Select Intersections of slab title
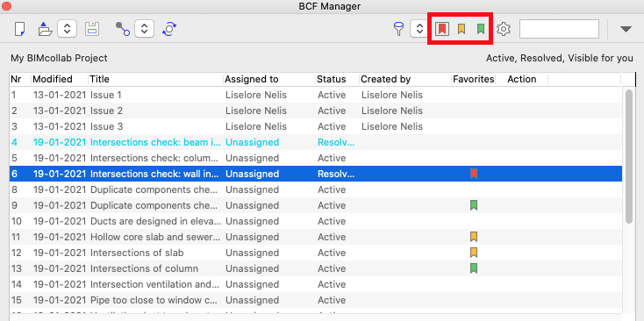This screenshot has width=644, height=321. tap(137, 253)
